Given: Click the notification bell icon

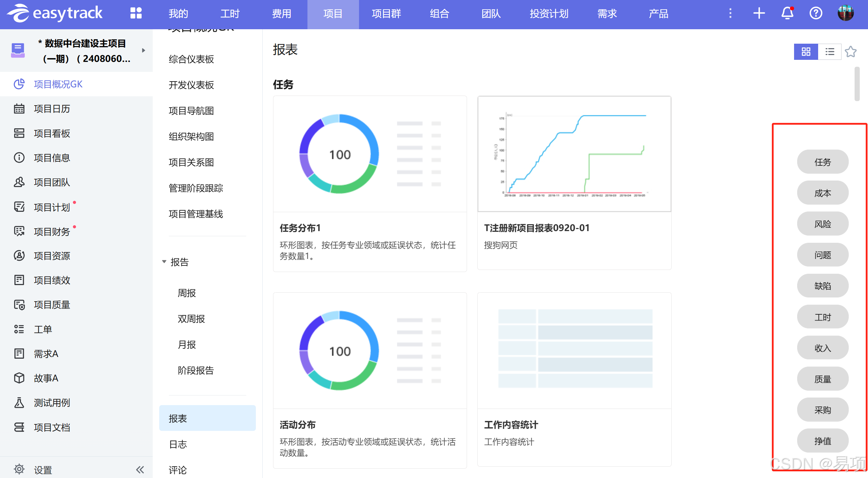Looking at the screenshot, I should 787,13.
